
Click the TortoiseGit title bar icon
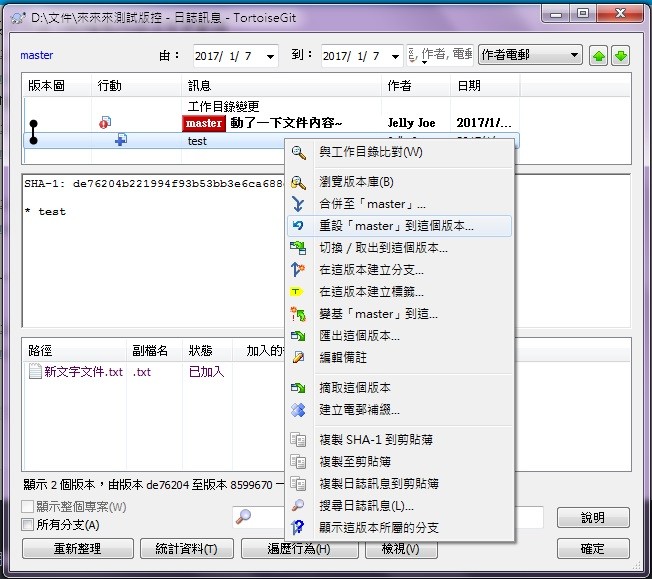point(17,18)
